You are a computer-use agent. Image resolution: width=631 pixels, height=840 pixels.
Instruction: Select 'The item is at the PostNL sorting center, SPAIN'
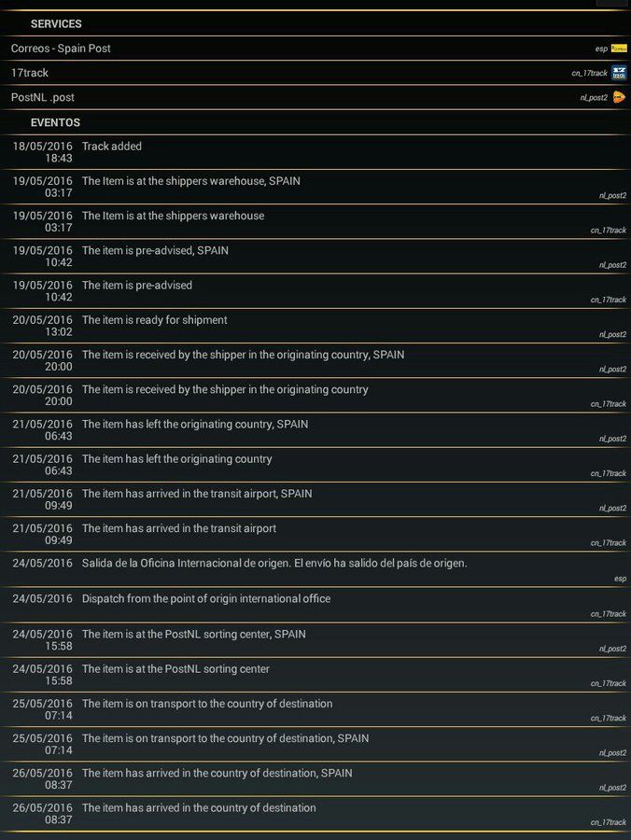(315, 640)
